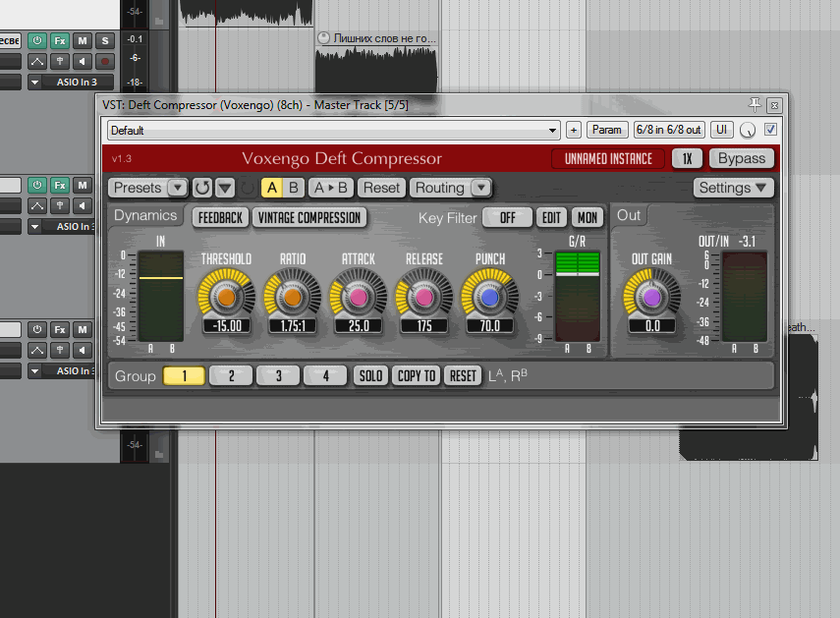Open FX chain of top track
Viewport: 840px width, 618px height.
(x=60, y=40)
